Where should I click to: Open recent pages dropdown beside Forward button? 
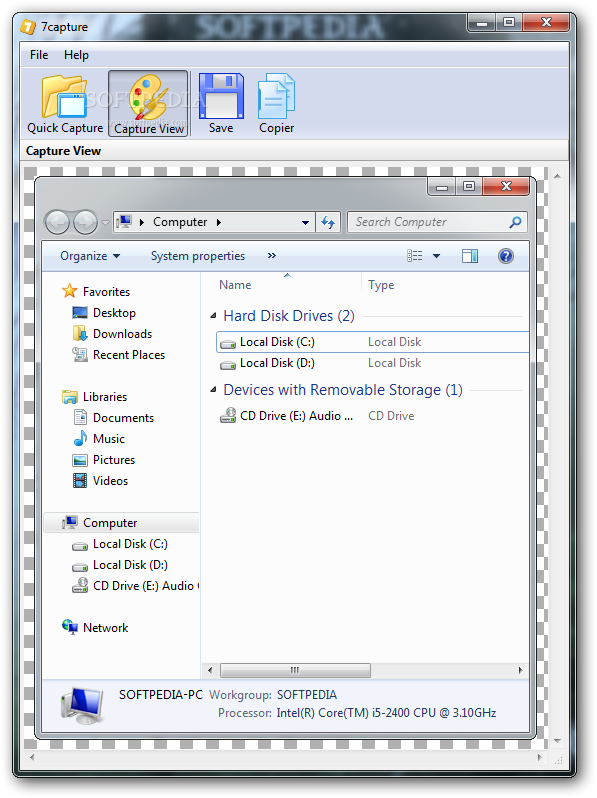[x=105, y=222]
